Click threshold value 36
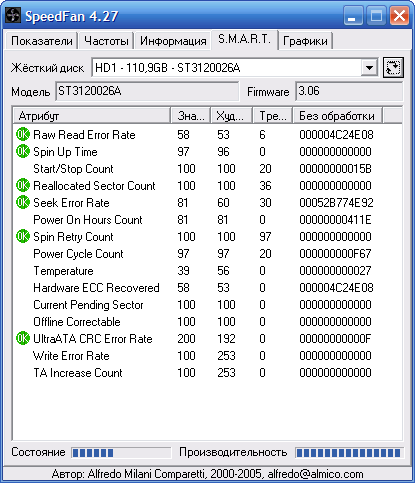 [265, 186]
